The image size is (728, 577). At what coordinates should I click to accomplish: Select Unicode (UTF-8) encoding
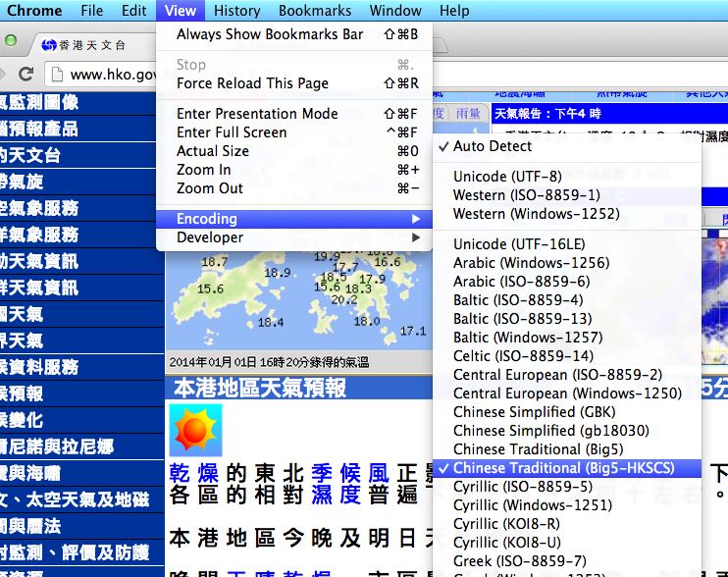(566, 177)
